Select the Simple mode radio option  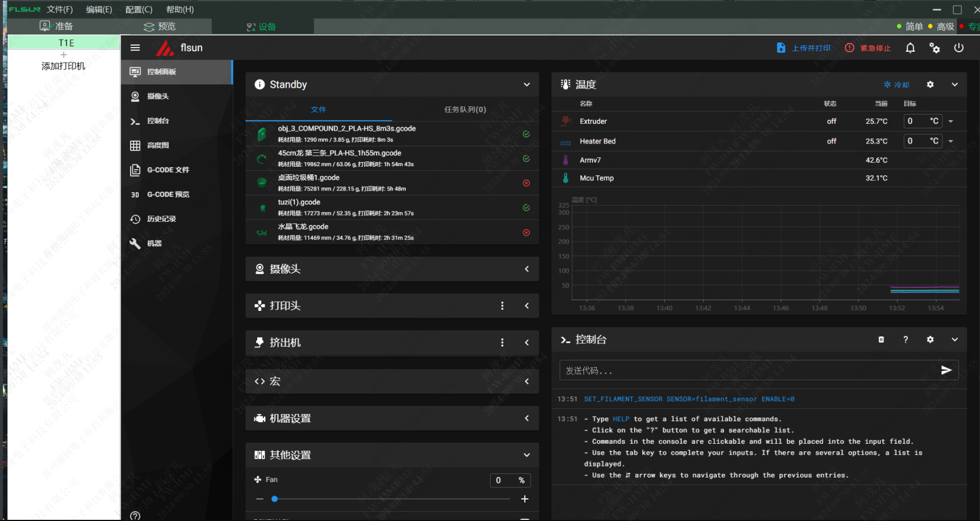pos(910,27)
